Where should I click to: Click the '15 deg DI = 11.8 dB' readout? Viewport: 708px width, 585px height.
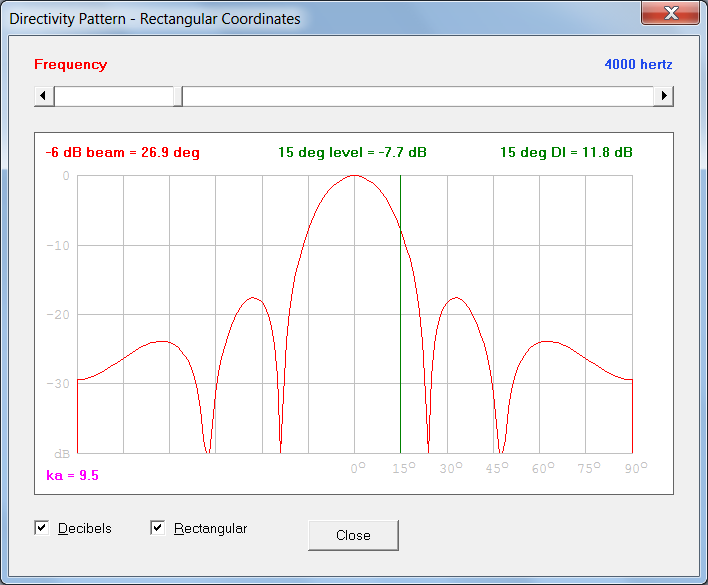[566, 153]
